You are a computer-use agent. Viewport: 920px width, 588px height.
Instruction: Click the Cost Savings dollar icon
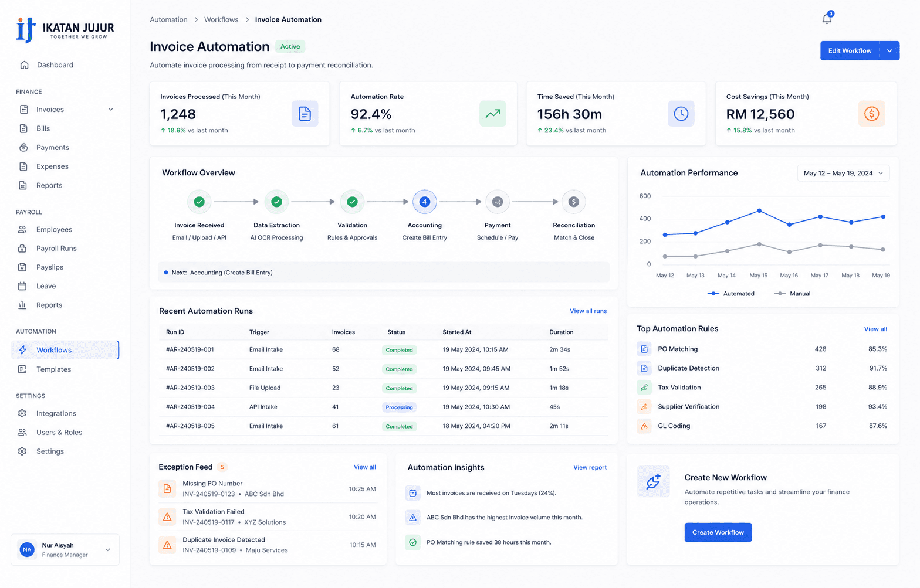(x=872, y=114)
